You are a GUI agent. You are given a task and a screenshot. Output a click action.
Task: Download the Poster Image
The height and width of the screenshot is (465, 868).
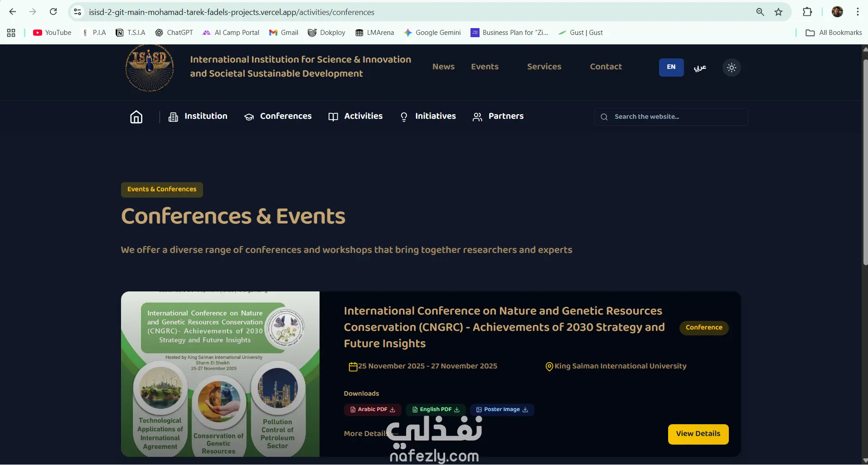pos(502,410)
